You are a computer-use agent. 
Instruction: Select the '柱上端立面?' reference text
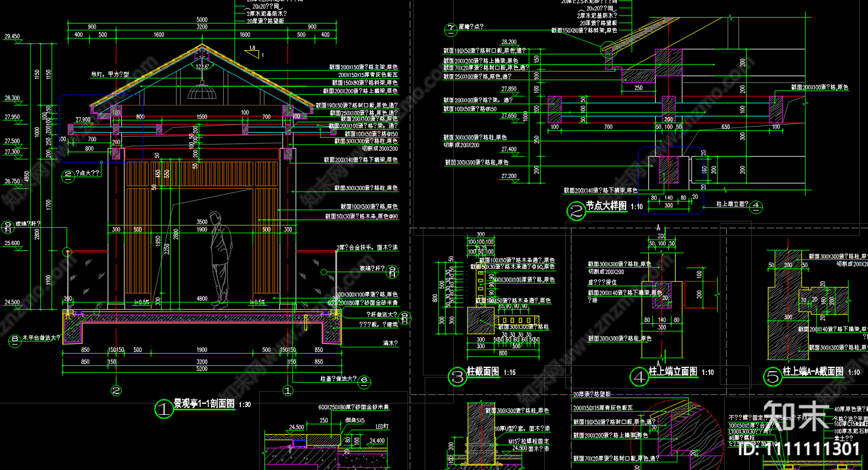732,204
